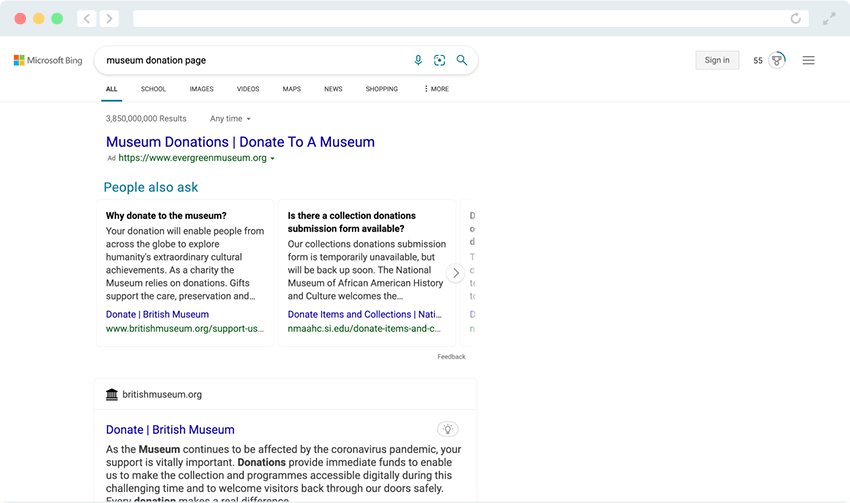Open Museum Donations ad headline link

point(240,142)
